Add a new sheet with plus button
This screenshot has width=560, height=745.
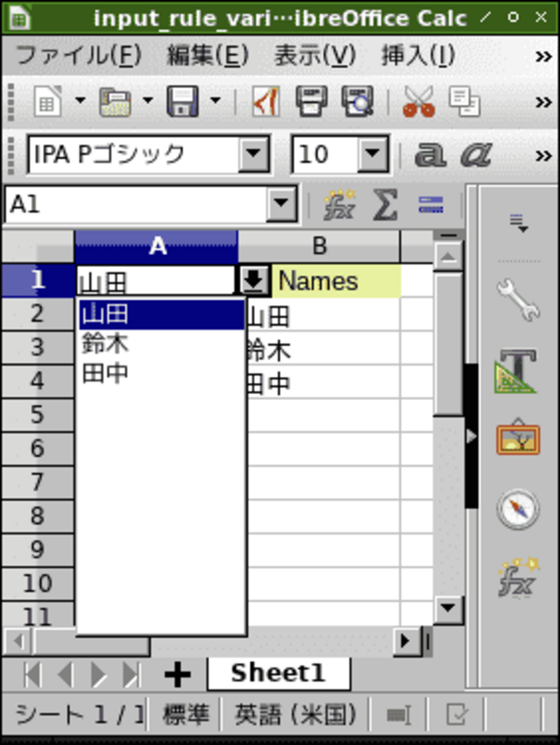[177, 674]
